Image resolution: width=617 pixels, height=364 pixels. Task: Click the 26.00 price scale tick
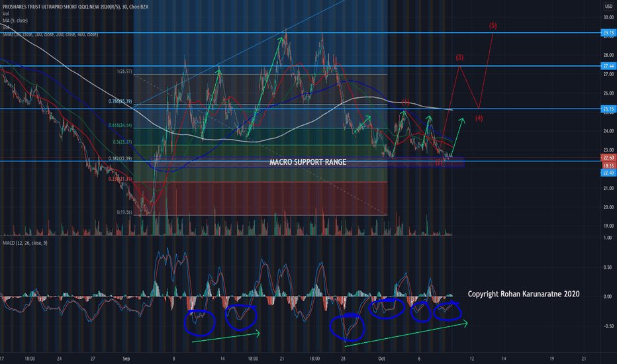608,93
